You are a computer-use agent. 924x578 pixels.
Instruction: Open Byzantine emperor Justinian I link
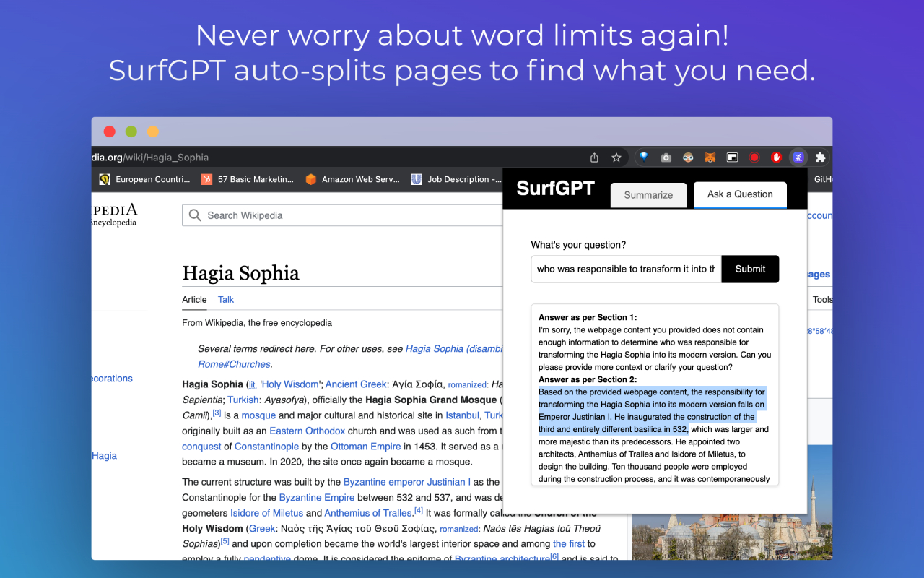[407, 482]
